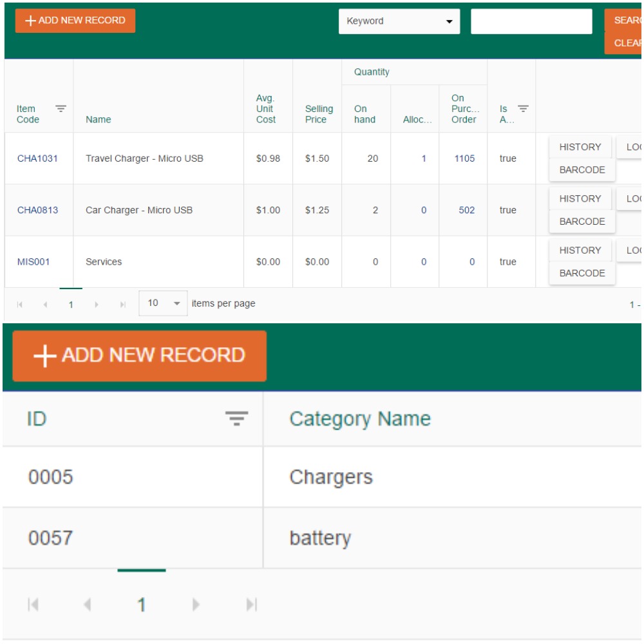Jump to first page in category grid pager

(x=33, y=605)
